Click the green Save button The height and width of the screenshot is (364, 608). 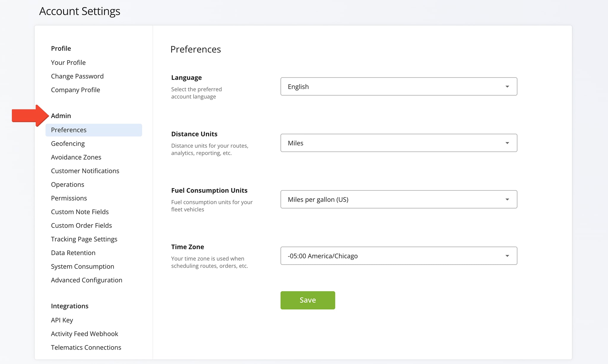(x=308, y=300)
